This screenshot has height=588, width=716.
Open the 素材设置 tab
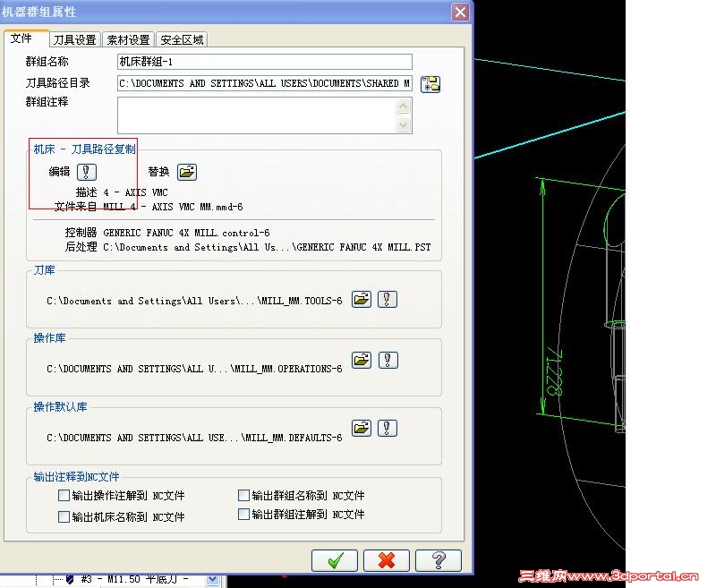[x=129, y=39]
